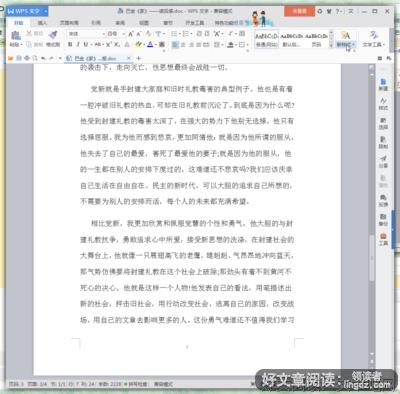Click the font color A swatch
This screenshot has height=394, width=400.
(x=150, y=44)
